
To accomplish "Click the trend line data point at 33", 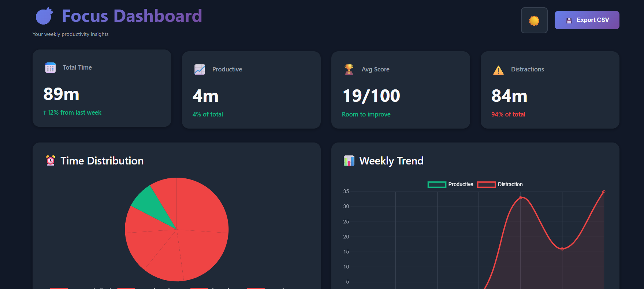I will point(521,198).
